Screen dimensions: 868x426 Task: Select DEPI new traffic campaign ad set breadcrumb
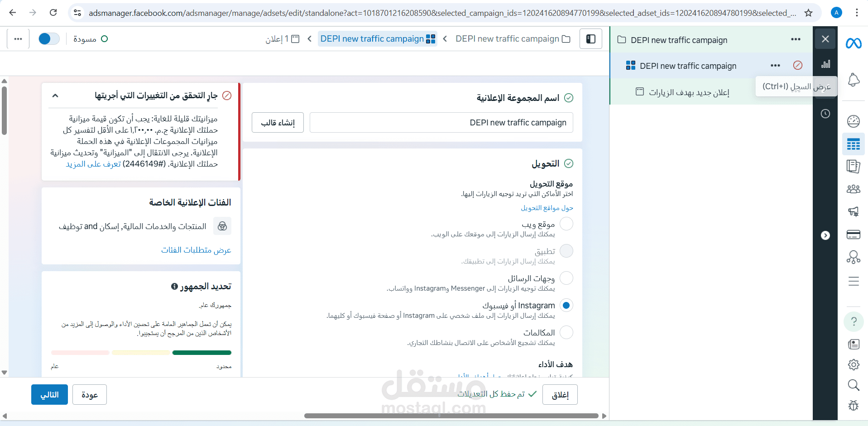(x=378, y=39)
